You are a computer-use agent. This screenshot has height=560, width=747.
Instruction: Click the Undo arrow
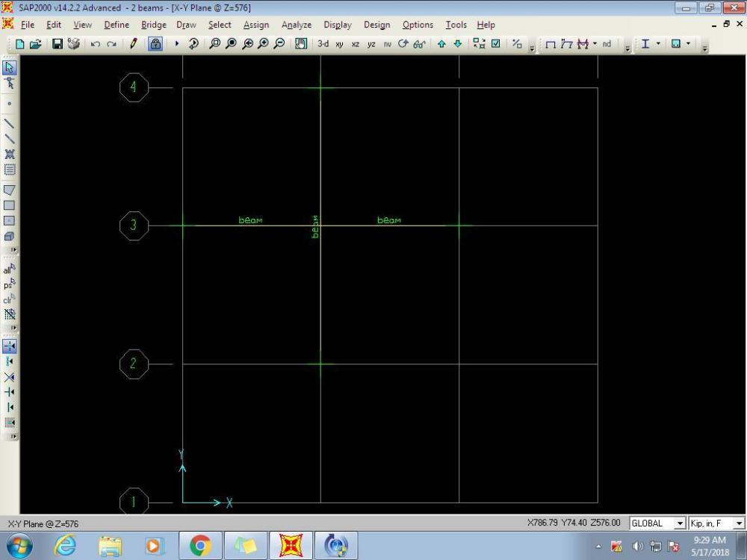[x=96, y=44]
